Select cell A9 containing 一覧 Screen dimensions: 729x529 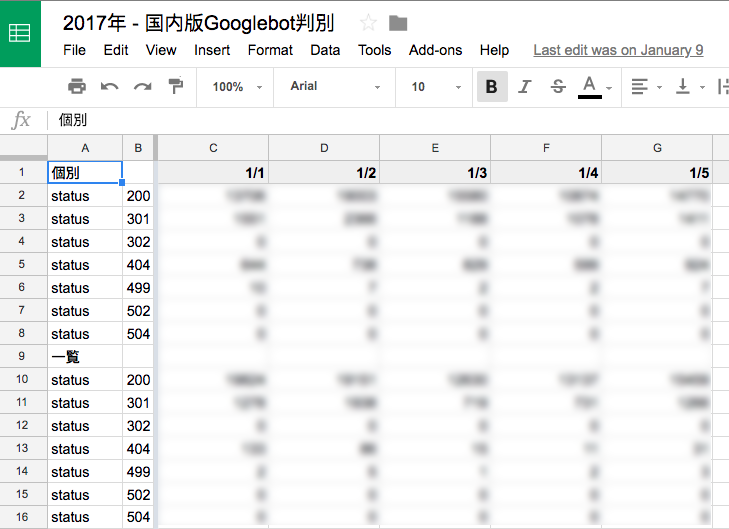pyautogui.click(x=85, y=357)
